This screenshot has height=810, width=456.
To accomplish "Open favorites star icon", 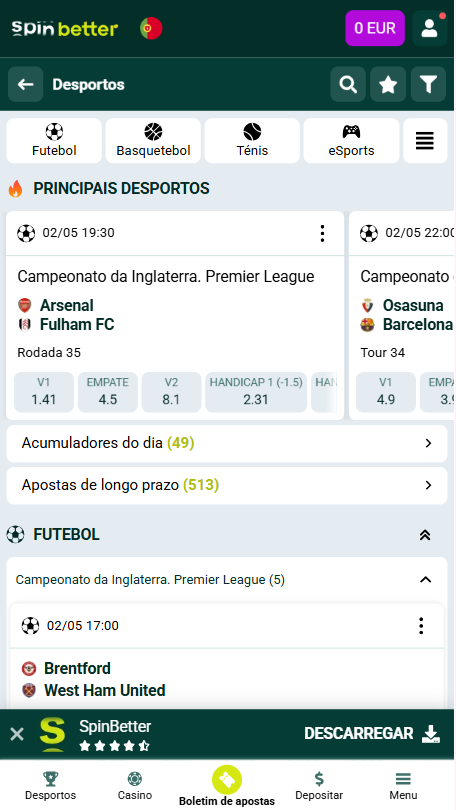I will click(388, 84).
